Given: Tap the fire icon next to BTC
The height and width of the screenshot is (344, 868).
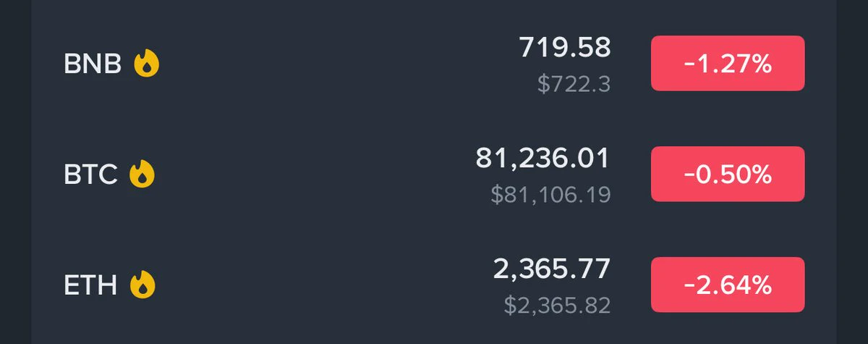Looking at the screenshot, I should pos(142,175).
